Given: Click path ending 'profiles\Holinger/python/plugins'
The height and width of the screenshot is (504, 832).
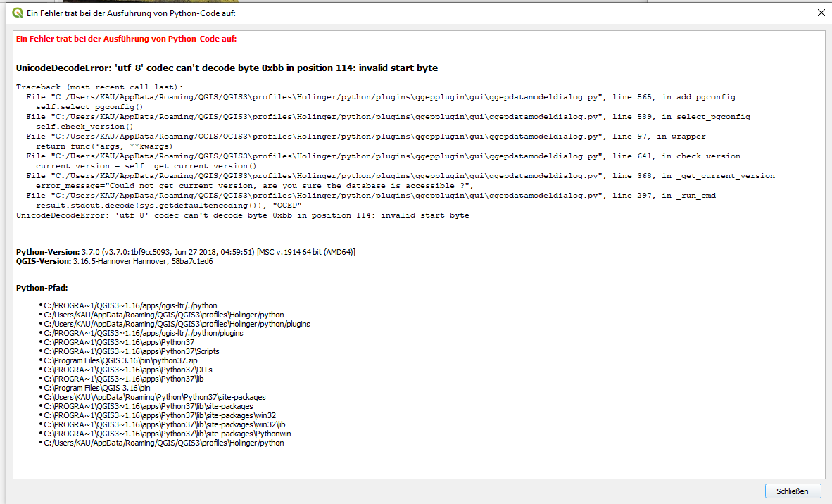Looking at the screenshot, I should tap(177, 325).
